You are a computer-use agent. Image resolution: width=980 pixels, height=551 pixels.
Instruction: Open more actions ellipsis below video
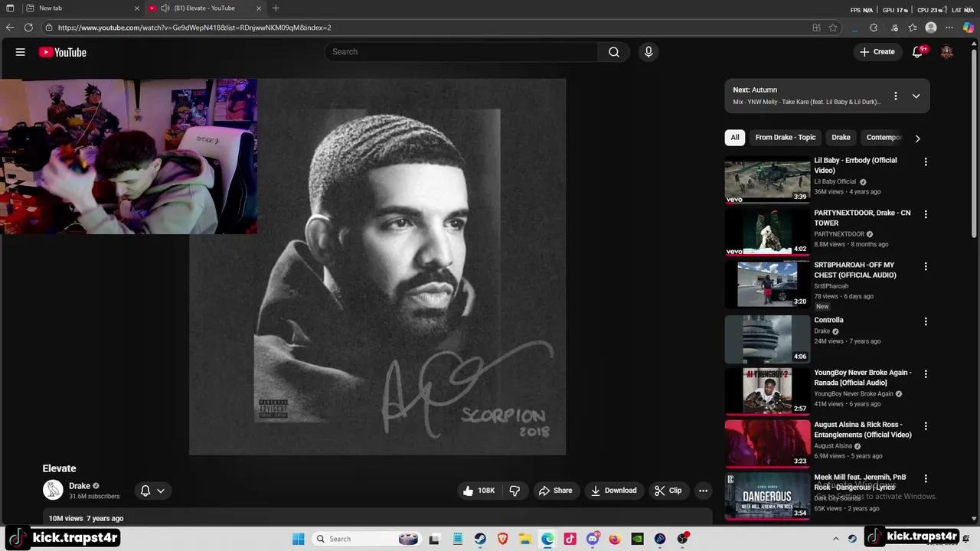coord(703,491)
